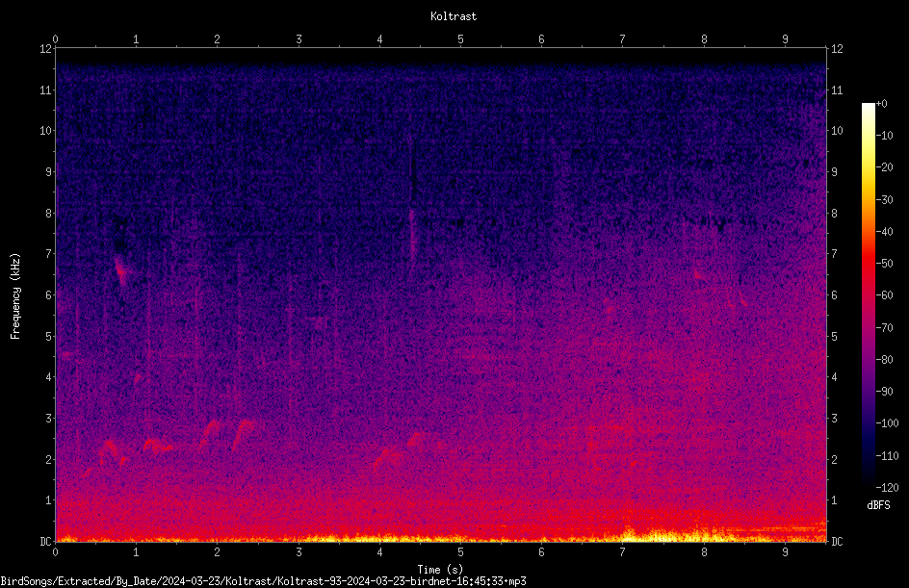The width and height of the screenshot is (909, 588).
Task: Click the 1 second mark on bottom axis
Action: [136, 552]
